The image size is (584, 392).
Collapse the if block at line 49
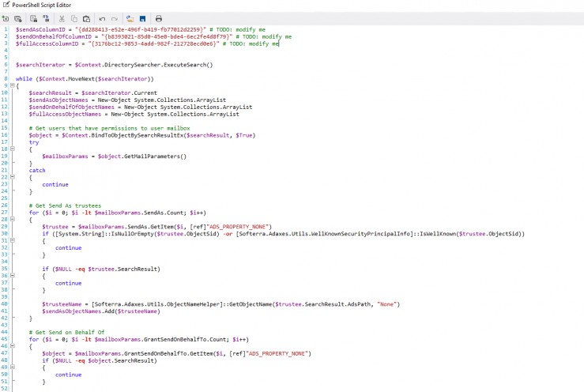click(x=13, y=367)
